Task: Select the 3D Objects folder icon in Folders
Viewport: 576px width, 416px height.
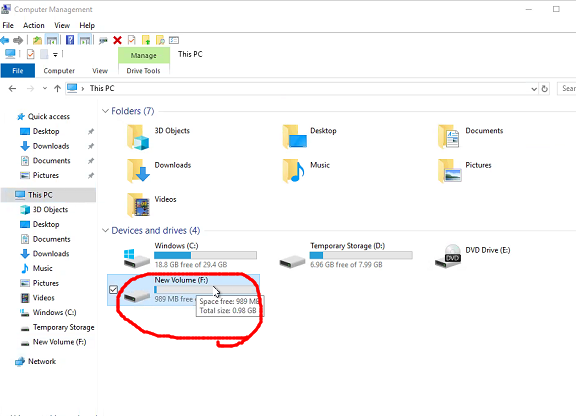Action: click(x=138, y=137)
